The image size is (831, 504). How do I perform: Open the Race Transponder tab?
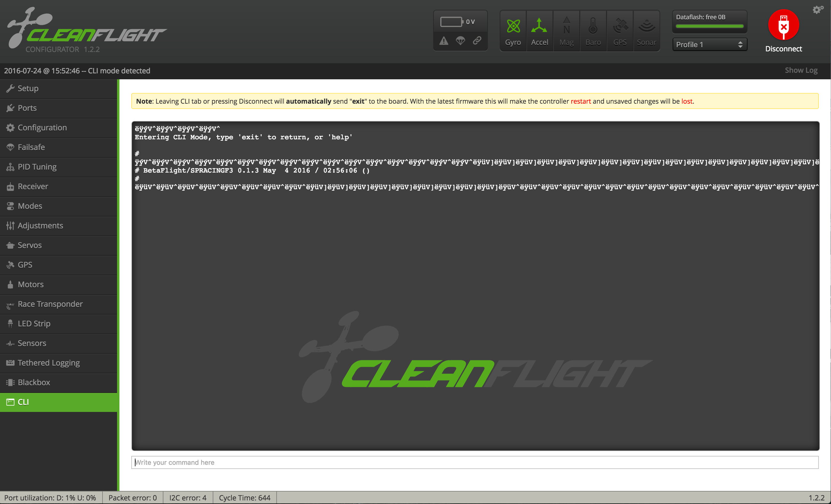click(x=59, y=304)
